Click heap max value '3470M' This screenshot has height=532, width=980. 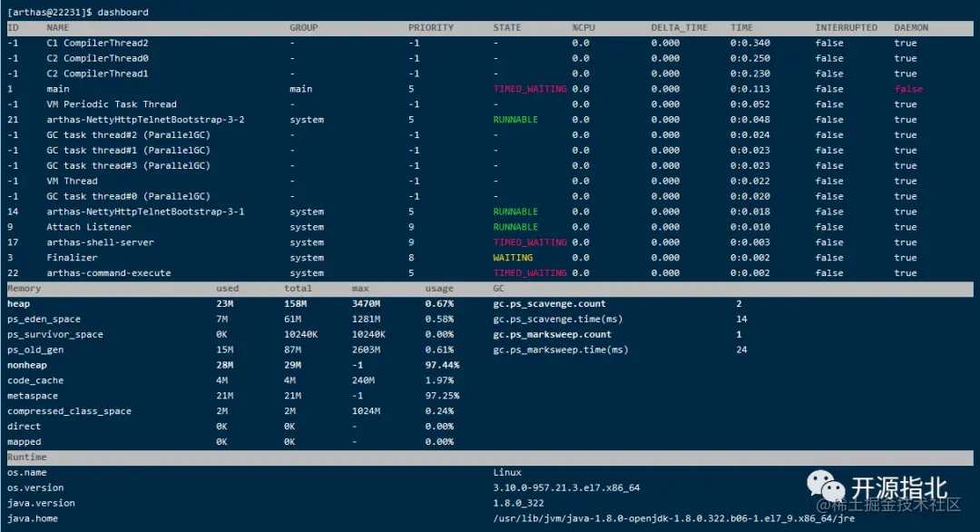coord(366,303)
